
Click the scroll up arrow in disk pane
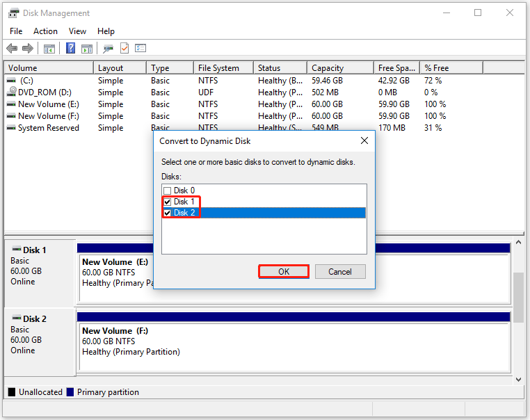518,242
